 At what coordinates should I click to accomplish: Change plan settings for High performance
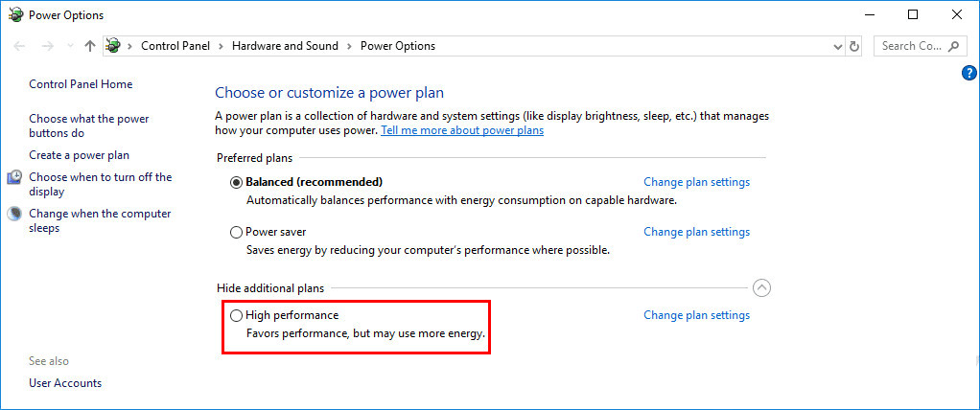point(696,315)
